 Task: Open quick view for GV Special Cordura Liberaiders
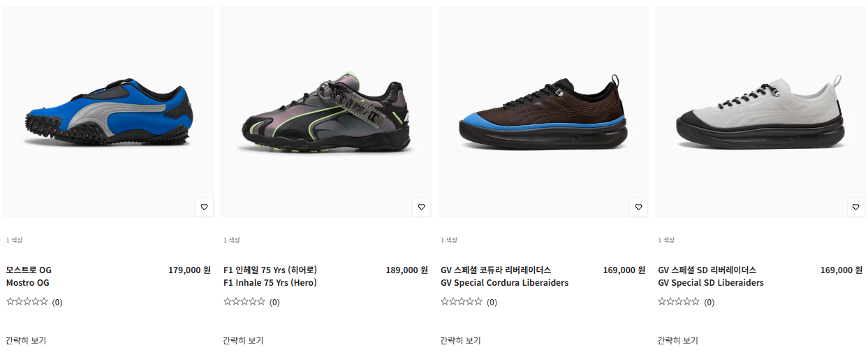pos(460,340)
